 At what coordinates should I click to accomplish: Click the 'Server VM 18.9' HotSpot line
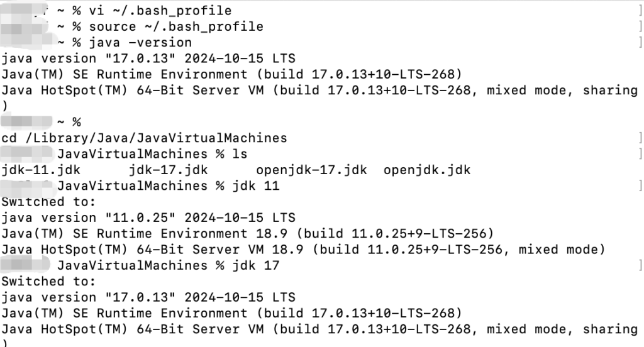304,250
